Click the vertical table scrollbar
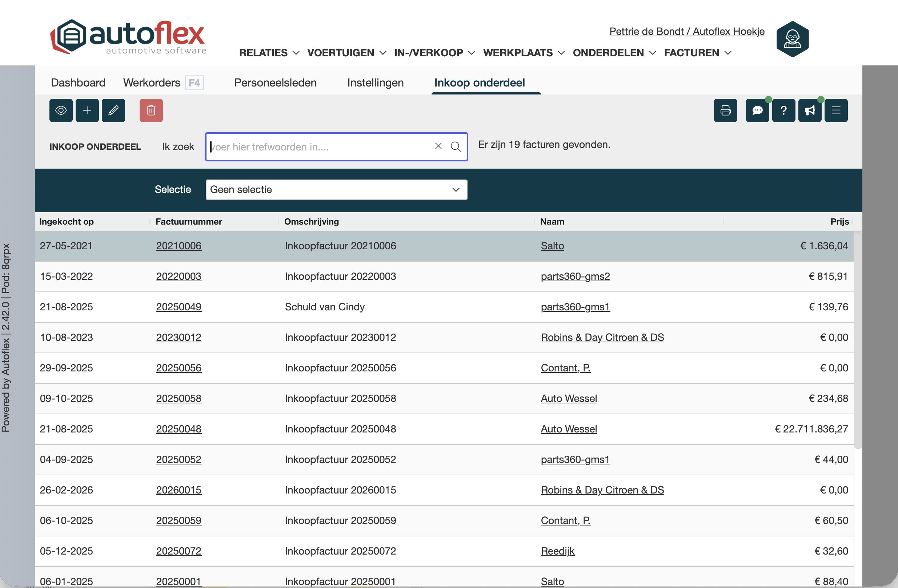 click(x=858, y=340)
